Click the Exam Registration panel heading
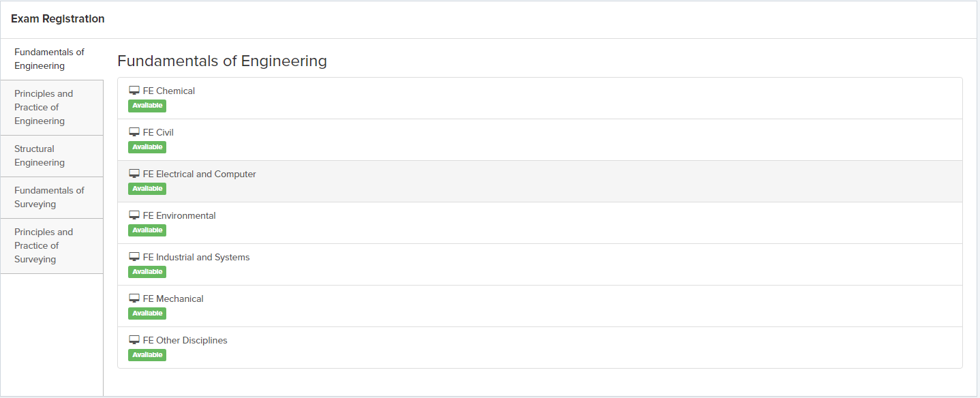 coord(58,19)
